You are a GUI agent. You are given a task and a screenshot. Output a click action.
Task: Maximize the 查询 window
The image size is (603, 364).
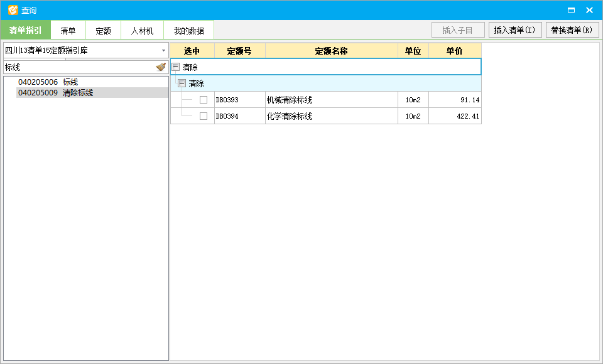(x=571, y=10)
